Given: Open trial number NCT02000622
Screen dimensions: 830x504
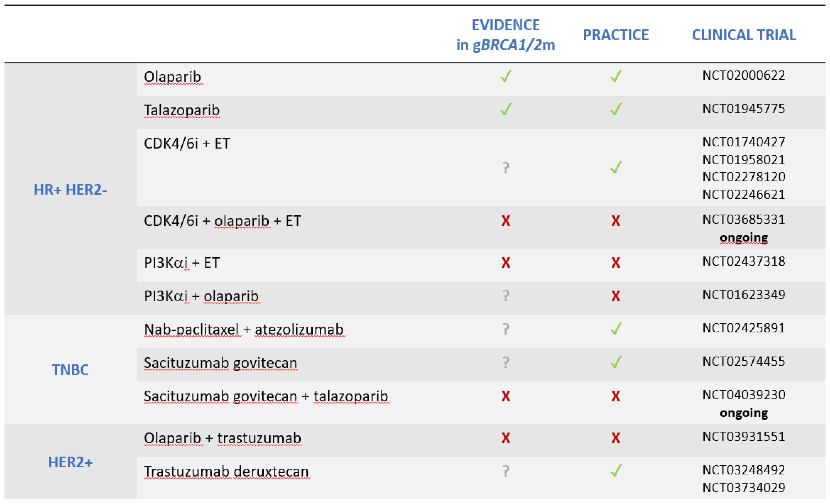Looking at the screenshot, I should 744,75.
